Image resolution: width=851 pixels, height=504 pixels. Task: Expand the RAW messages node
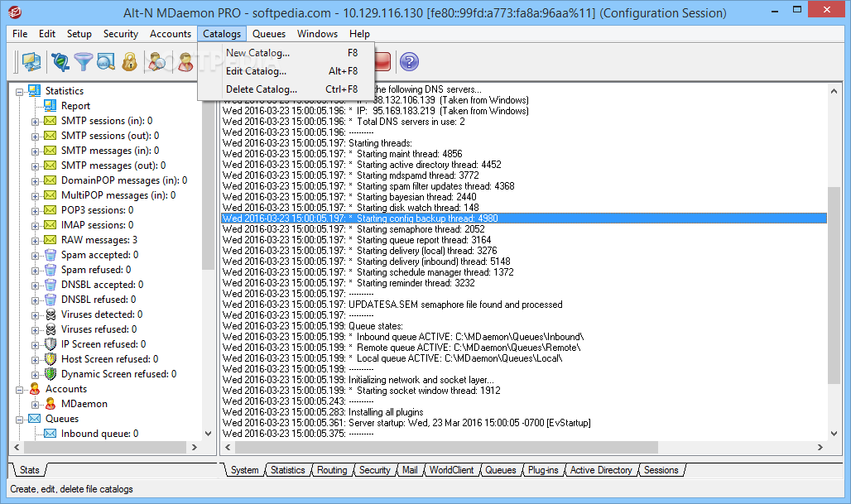[x=36, y=241]
